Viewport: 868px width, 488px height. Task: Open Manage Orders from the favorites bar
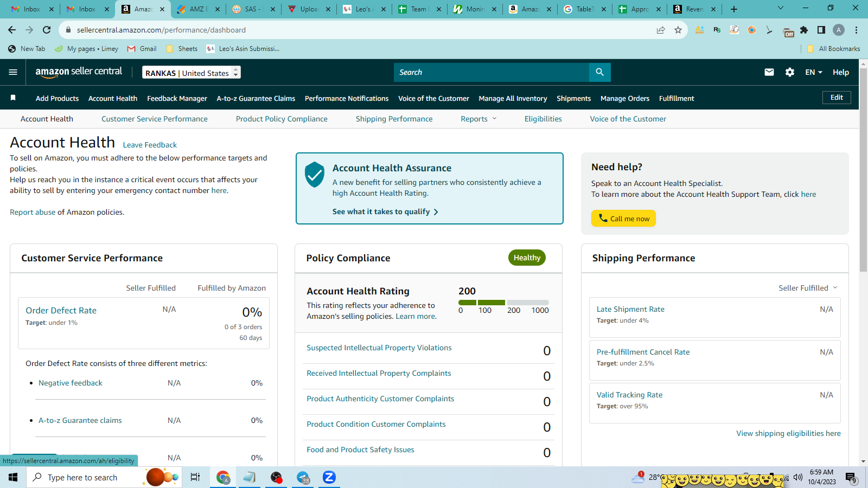(x=625, y=98)
